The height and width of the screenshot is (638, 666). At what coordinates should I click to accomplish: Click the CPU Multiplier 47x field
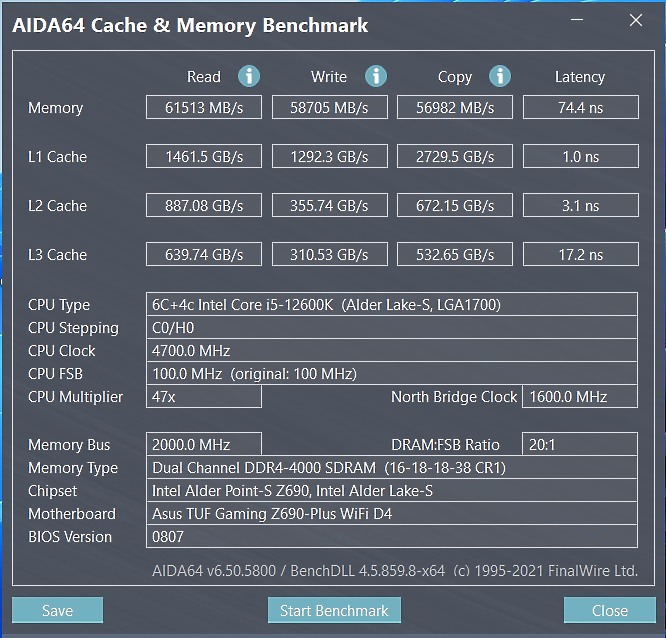point(204,396)
